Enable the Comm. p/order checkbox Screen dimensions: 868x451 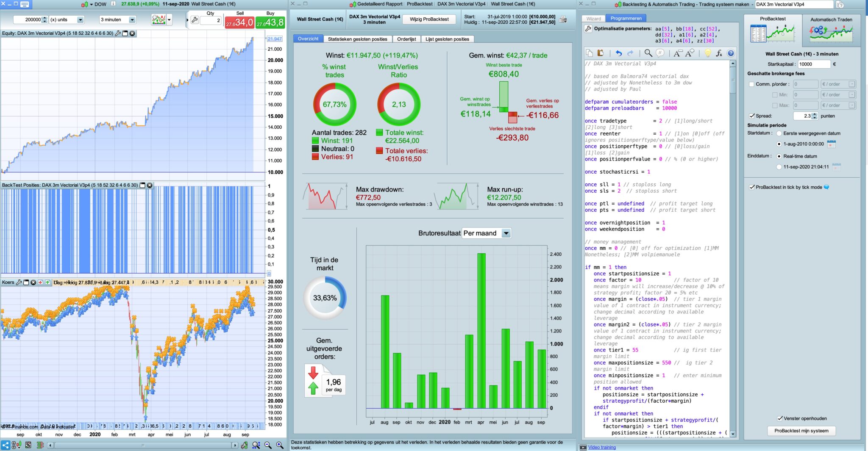coord(751,84)
